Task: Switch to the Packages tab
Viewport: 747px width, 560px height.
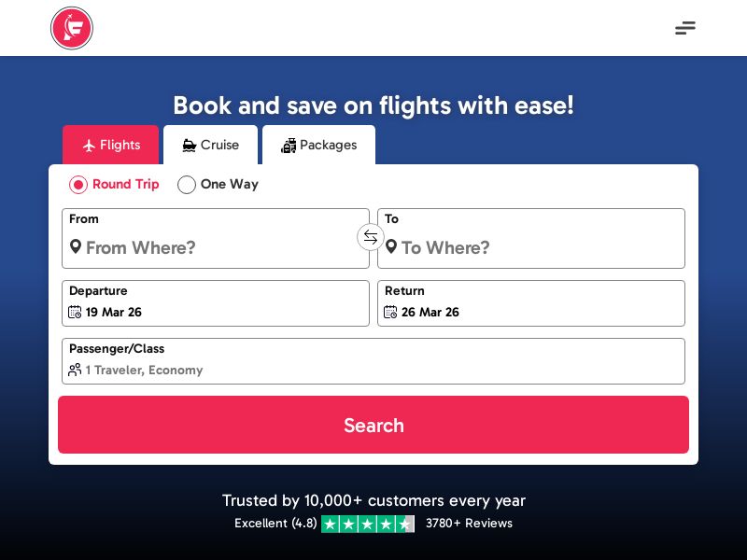Action: (x=319, y=145)
